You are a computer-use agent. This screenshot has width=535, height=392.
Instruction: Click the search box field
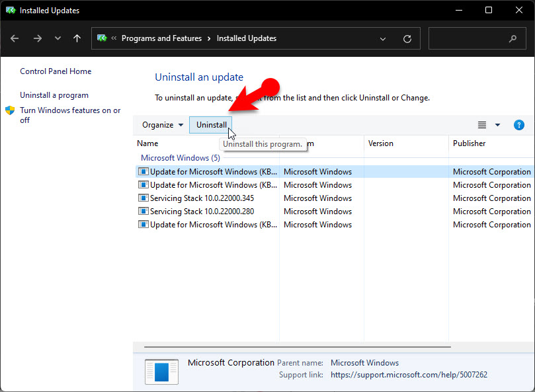tap(477, 38)
